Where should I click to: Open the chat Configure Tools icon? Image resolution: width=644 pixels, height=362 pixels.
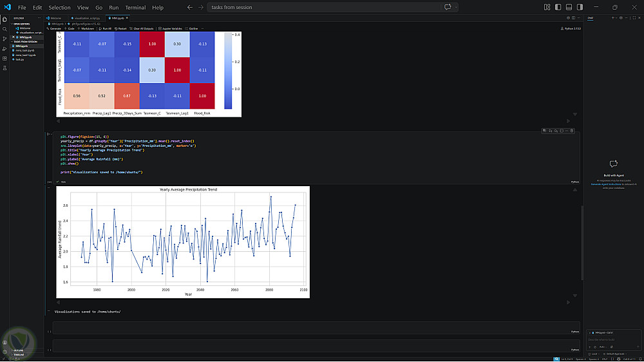[x=612, y=347]
